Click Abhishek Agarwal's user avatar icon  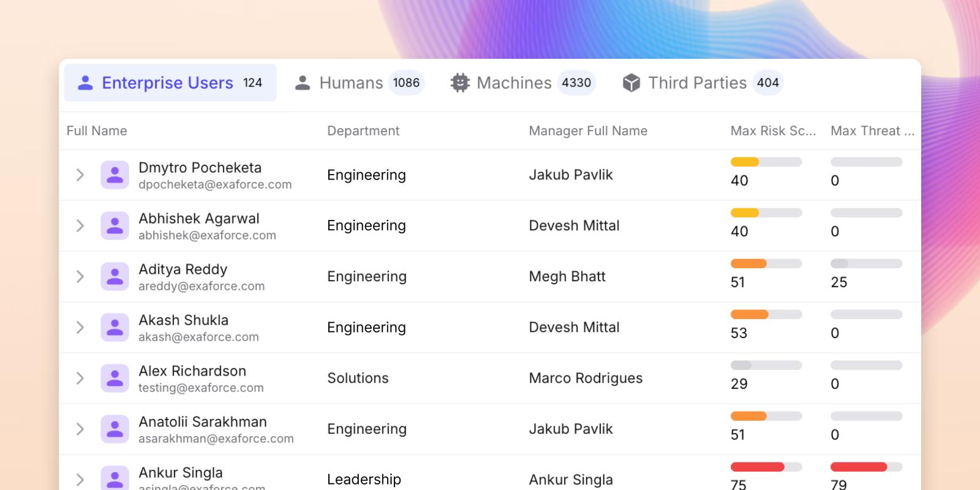click(115, 226)
